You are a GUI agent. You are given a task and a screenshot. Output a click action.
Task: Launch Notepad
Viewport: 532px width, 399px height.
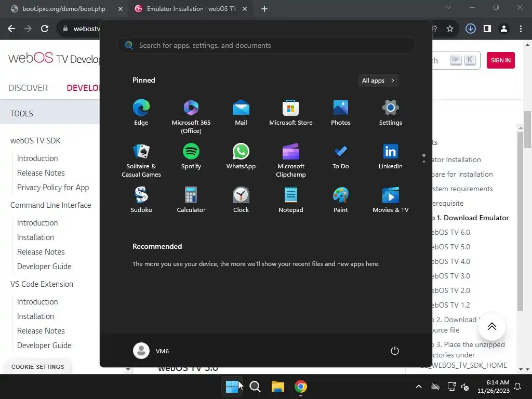(x=291, y=200)
